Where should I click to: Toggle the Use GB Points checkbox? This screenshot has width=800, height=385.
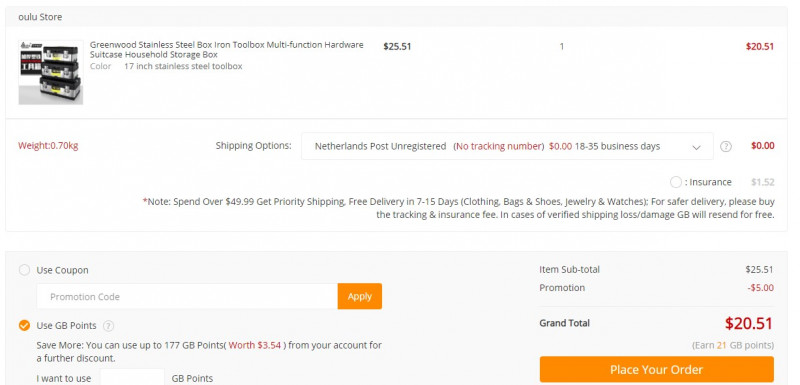coord(24,325)
